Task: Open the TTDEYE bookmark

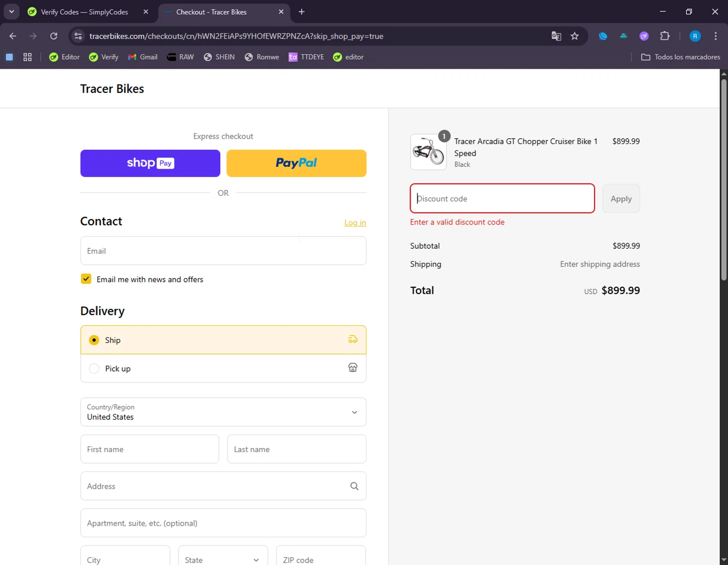Action: point(306,57)
